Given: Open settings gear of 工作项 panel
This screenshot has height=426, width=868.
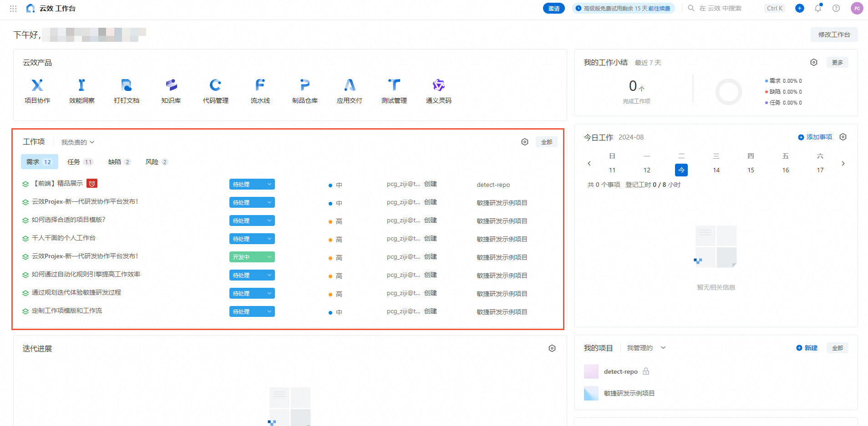Looking at the screenshot, I should pos(525,142).
